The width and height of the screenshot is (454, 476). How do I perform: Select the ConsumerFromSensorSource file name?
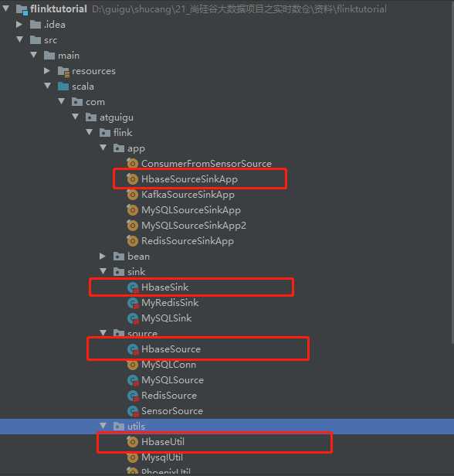click(206, 164)
